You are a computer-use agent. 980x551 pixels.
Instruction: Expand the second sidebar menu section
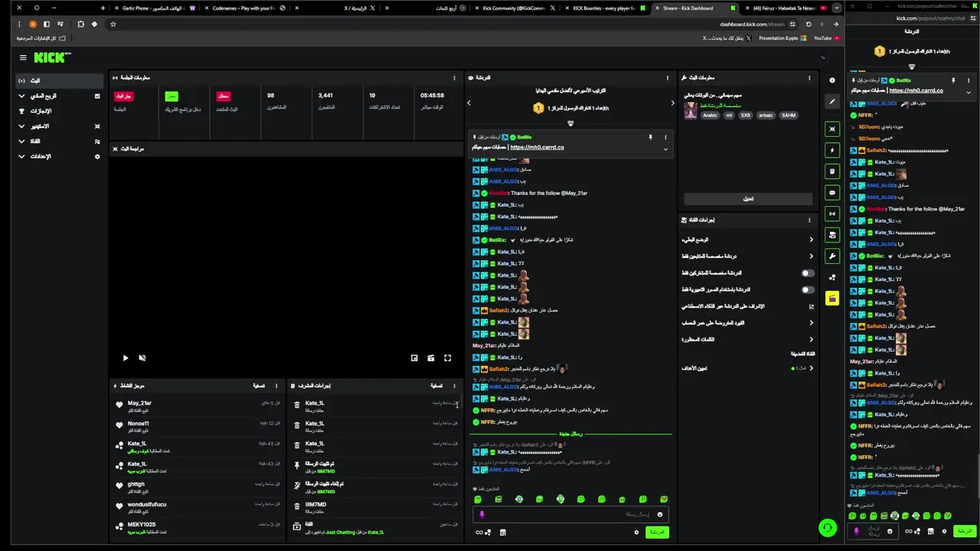point(60,96)
